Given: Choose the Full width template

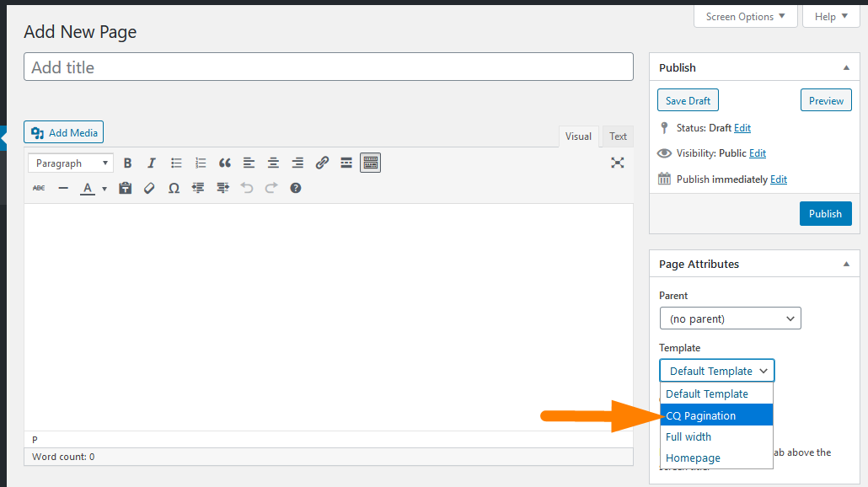Looking at the screenshot, I should (x=716, y=436).
